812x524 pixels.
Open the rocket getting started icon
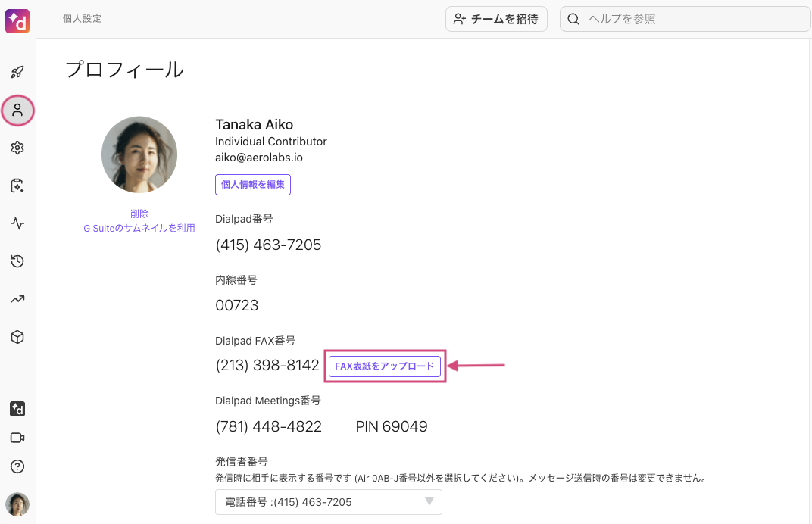17,73
